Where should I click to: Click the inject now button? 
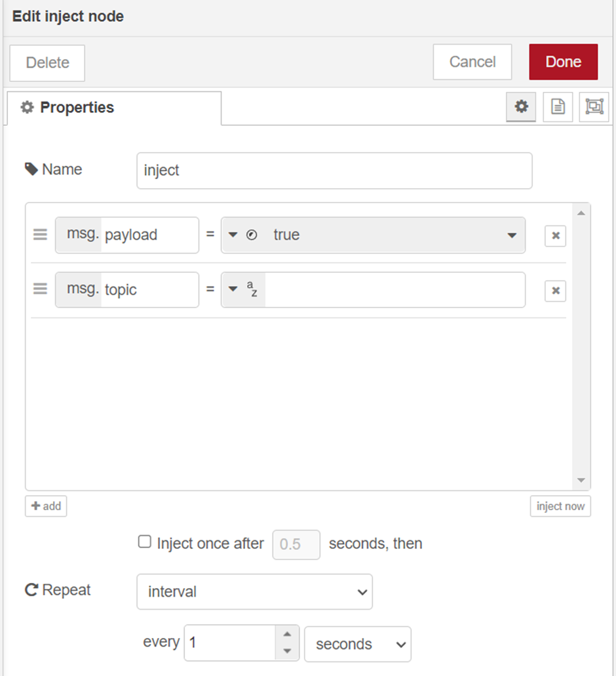coord(560,506)
